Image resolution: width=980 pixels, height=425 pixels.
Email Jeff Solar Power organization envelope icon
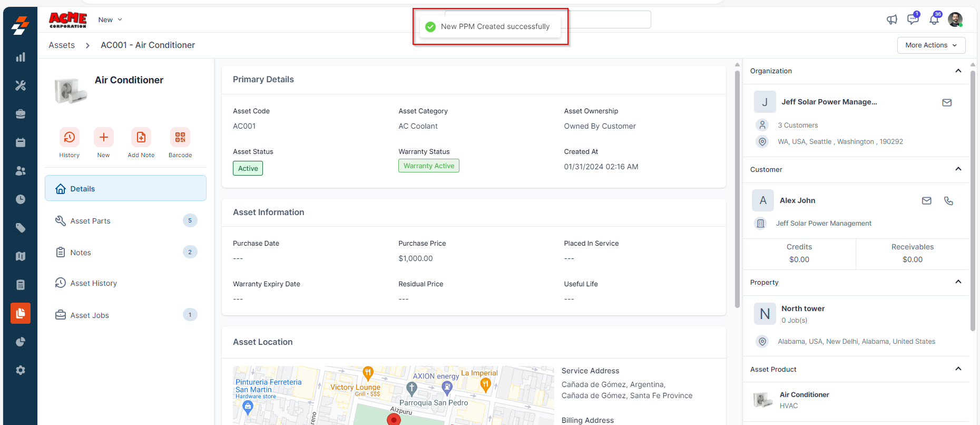947,103
